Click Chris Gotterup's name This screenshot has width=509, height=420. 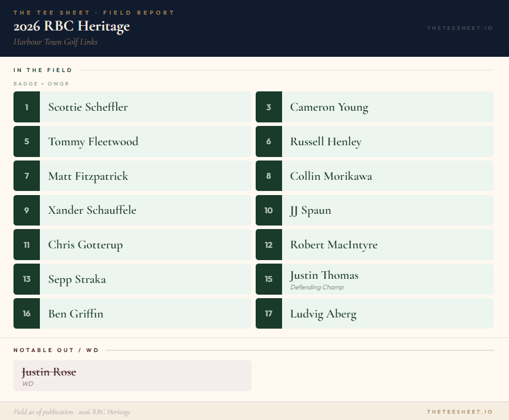[86, 245]
